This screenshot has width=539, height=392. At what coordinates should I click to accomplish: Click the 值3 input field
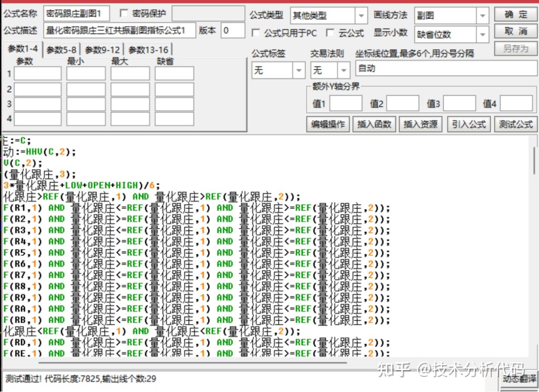tap(459, 103)
